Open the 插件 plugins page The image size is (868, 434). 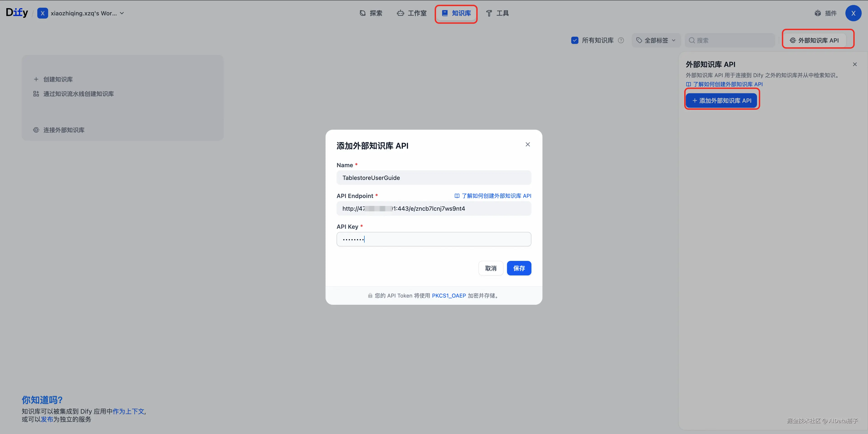point(826,13)
